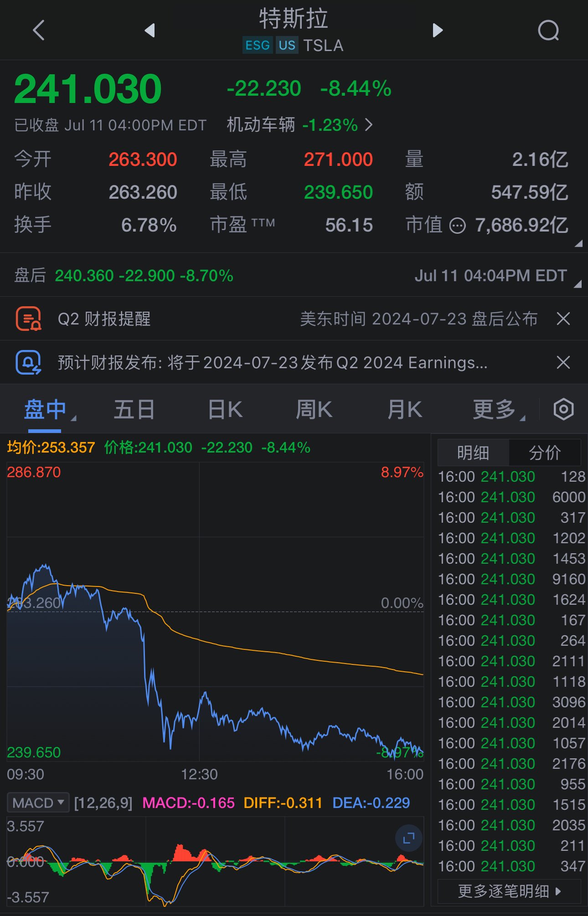Select the tick row with volume 2111

(511, 661)
